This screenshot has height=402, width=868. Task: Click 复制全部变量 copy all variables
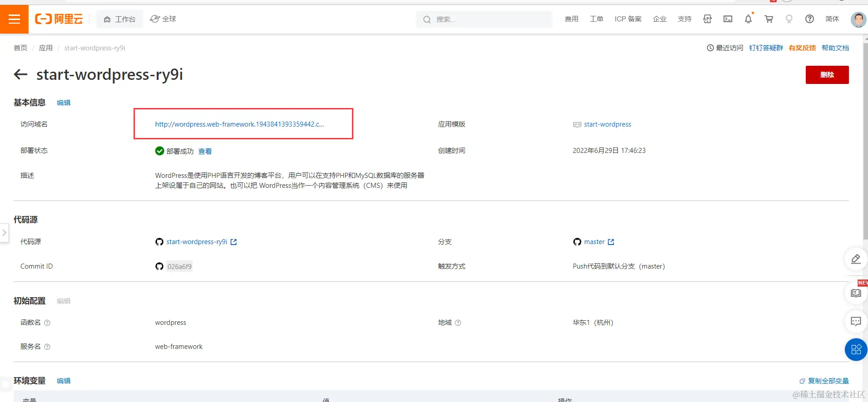(824, 381)
